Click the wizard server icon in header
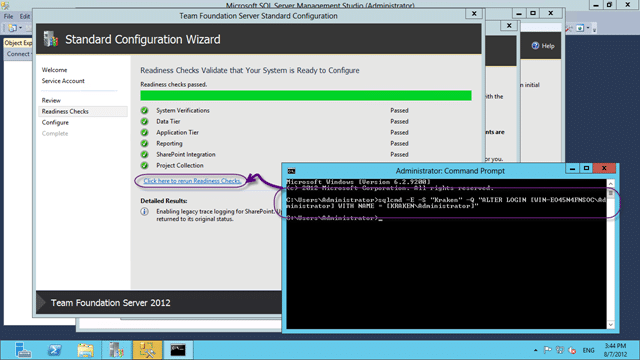This screenshot has height=360, width=640. 51,39
